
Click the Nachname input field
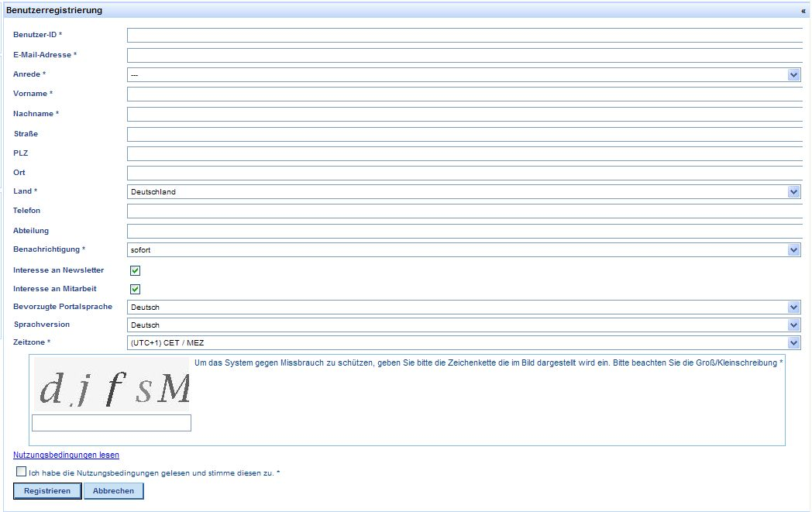[463, 115]
